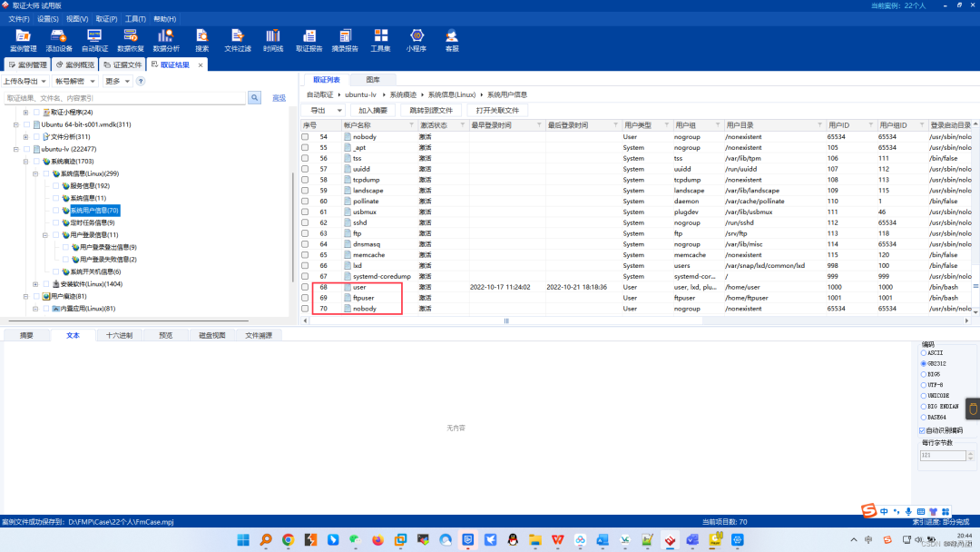Click the 搜索 search toolbar icon
This screenshot has height=552, width=980.
pos(201,41)
